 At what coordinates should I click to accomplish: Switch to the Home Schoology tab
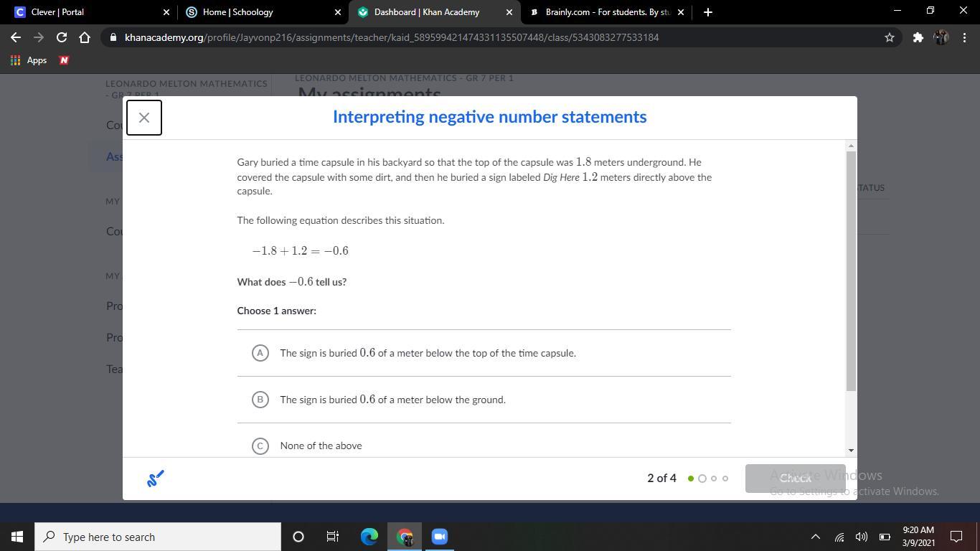coord(263,12)
